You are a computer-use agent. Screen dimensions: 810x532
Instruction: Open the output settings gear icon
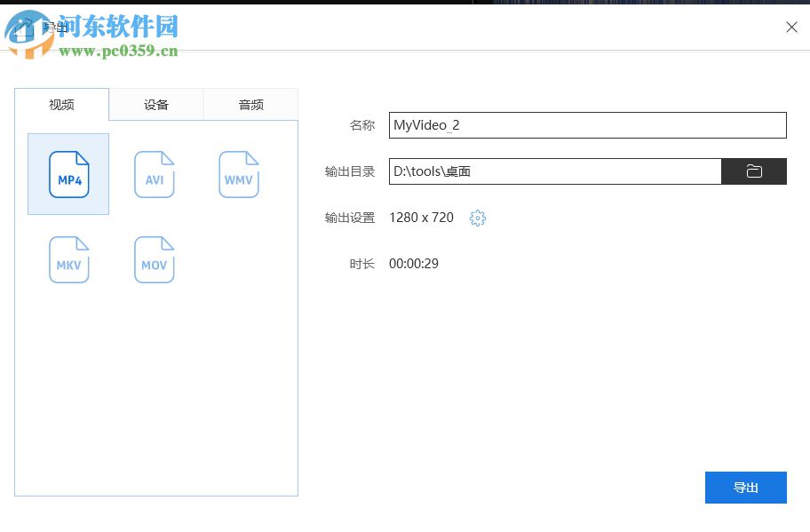478,218
